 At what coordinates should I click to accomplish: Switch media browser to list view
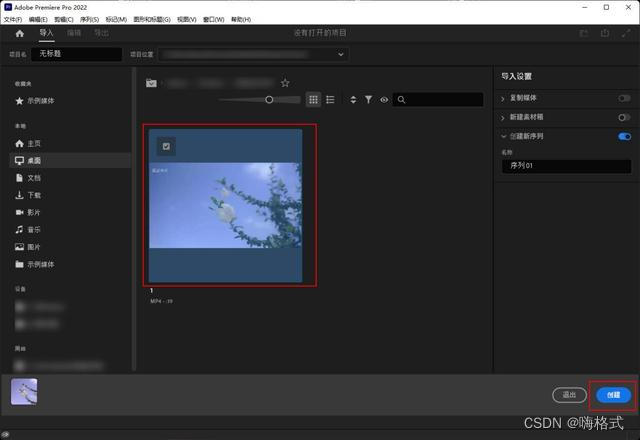point(330,100)
